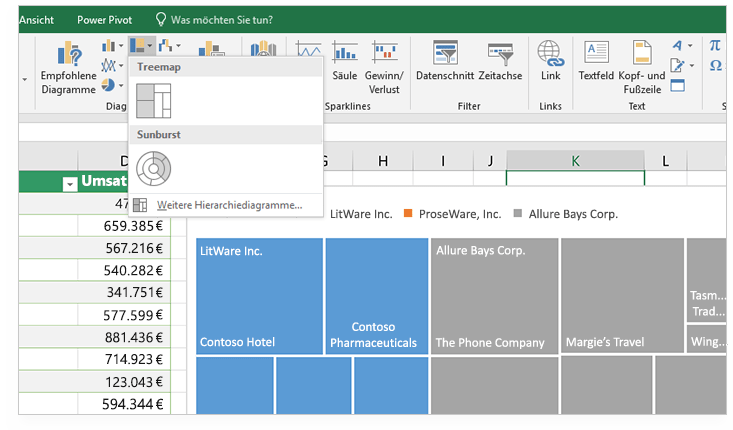The image size is (733, 430).
Task: Select column header J
Action: 490,161
